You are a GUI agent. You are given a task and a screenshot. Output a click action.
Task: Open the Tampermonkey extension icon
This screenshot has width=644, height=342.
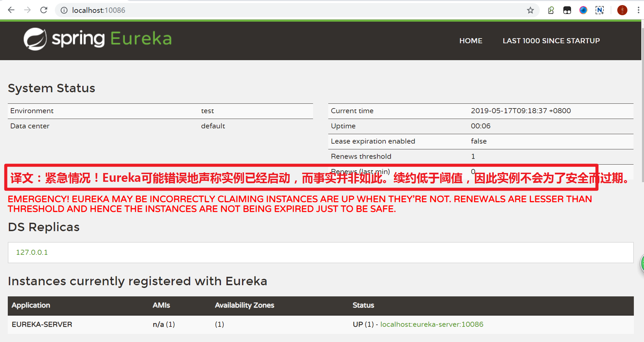[567, 10]
